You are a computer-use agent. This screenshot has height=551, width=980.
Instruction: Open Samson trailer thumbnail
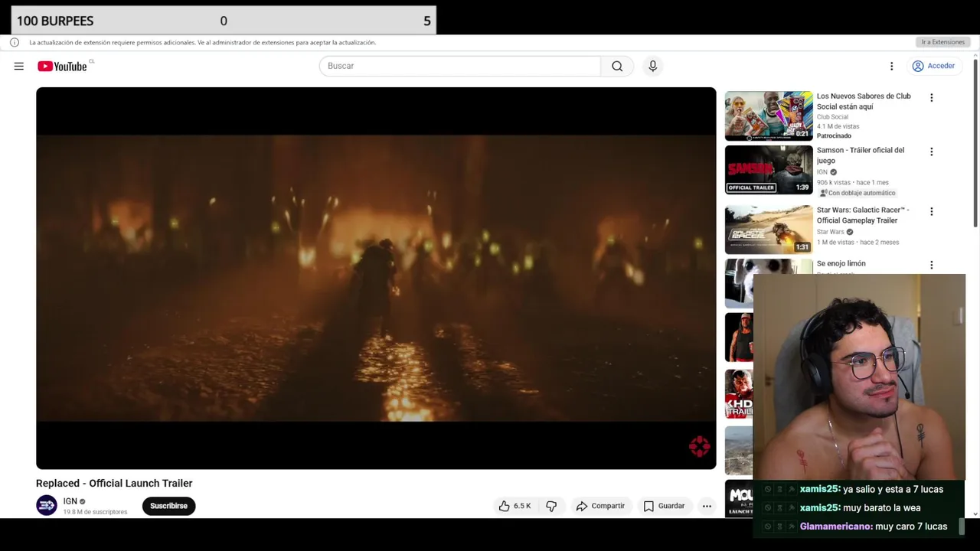tap(769, 170)
